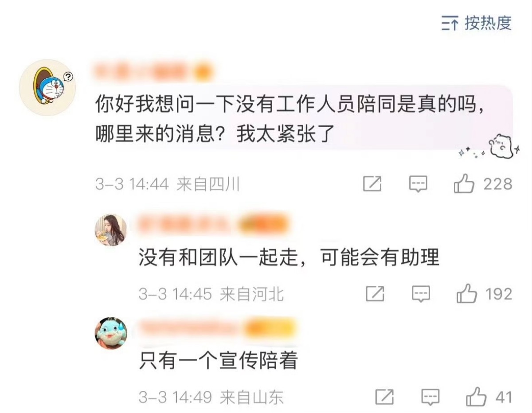Like the reply with 41 likes

point(489,397)
